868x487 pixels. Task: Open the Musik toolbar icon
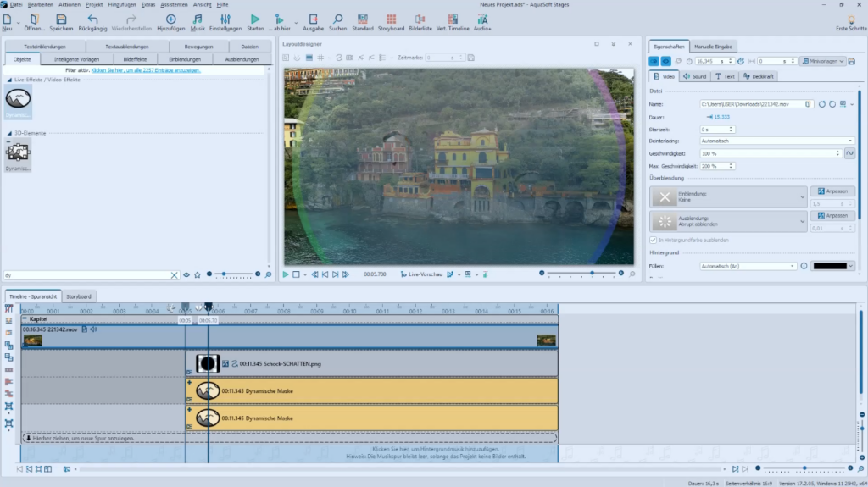[197, 22]
